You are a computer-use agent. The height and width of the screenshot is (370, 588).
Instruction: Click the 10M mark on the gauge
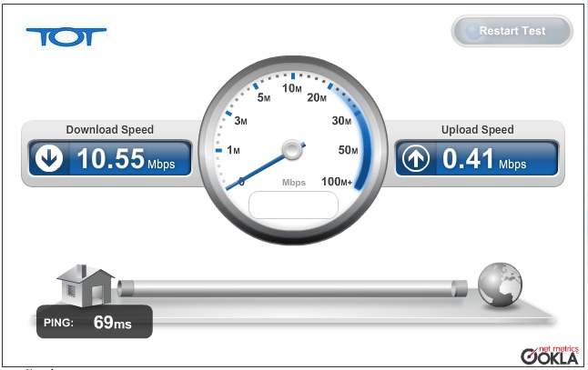coord(292,88)
